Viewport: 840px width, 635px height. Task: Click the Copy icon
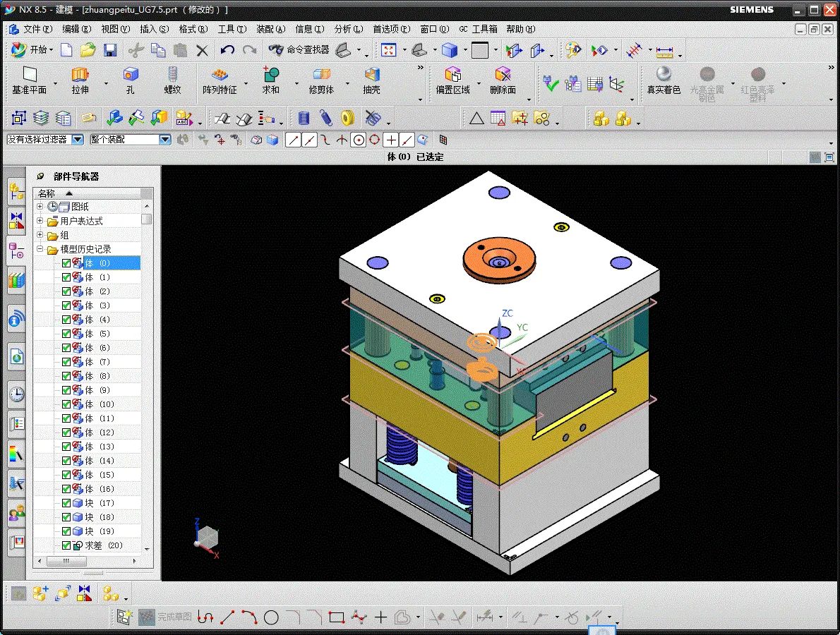(158, 50)
